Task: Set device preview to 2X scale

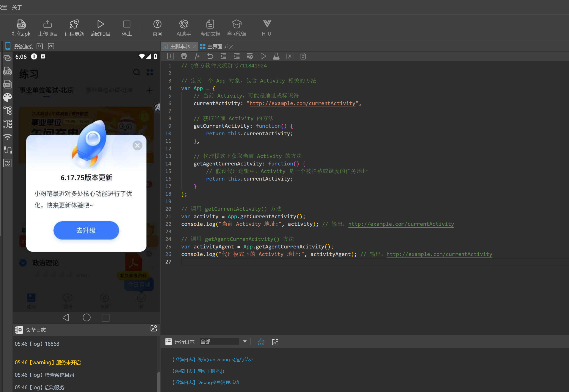Action: pos(51,46)
